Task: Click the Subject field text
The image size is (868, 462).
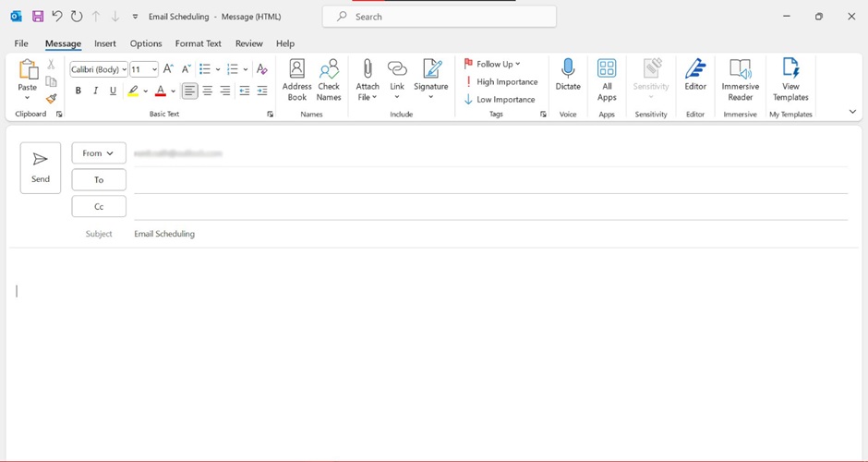Action: (x=164, y=234)
